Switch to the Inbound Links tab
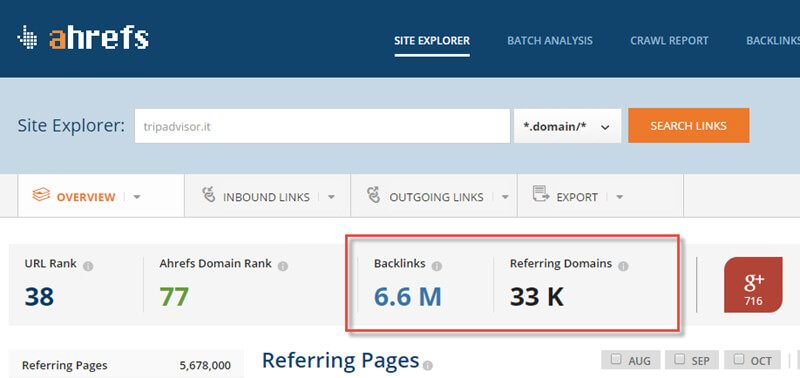This screenshot has height=378, width=800. [267, 196]
